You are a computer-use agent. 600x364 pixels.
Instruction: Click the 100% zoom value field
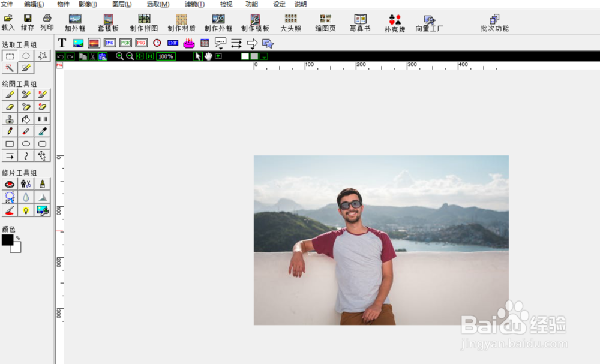tap(166, 56)
